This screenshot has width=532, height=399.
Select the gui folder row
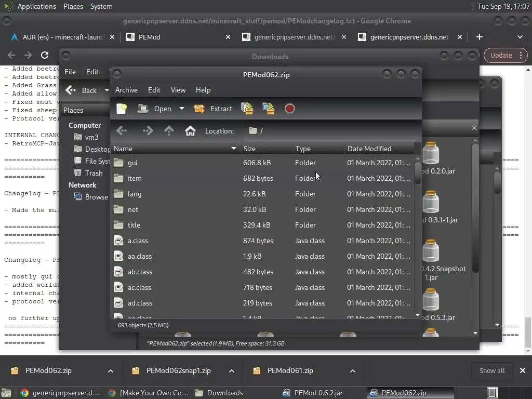(x=262, y=163)
